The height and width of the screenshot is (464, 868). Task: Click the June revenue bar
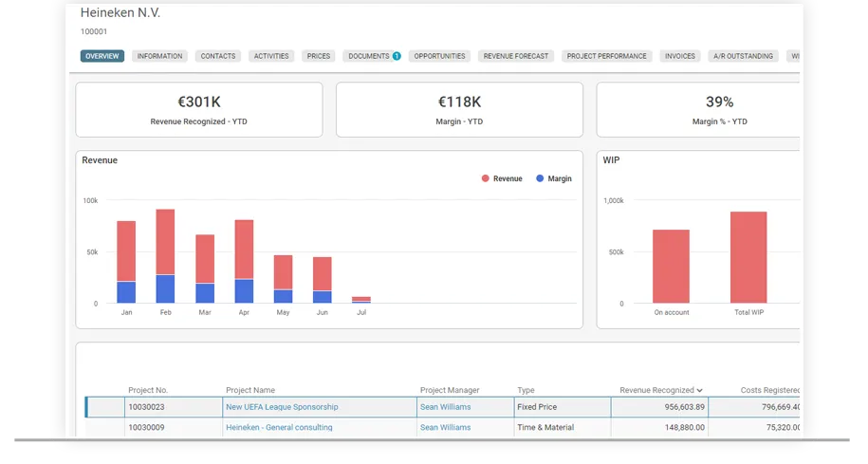[323, 274]
